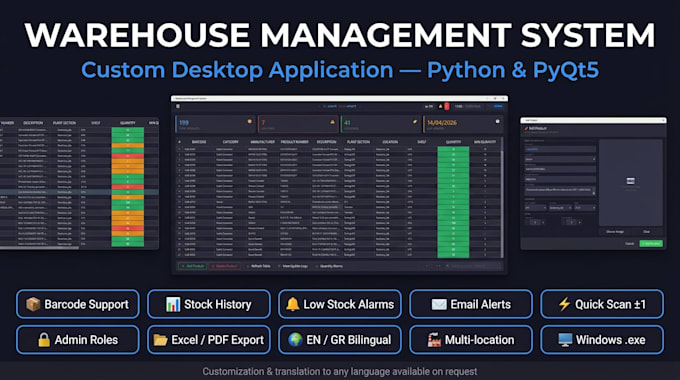
Task: Click warning icon on the 7 card
Action: [333, 122]
